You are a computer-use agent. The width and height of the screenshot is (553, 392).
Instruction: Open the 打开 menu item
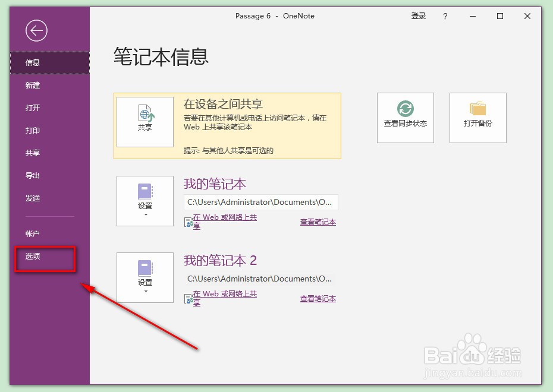[x=50, y=108]
